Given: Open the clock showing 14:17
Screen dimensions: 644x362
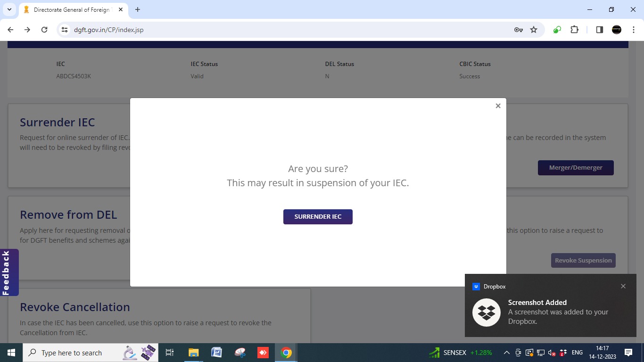Looking at the screenshot, I should 603,353.
